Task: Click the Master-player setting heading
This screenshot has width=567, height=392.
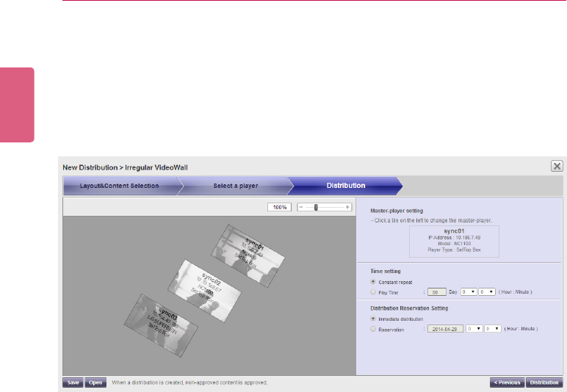Action: [397, 211]
